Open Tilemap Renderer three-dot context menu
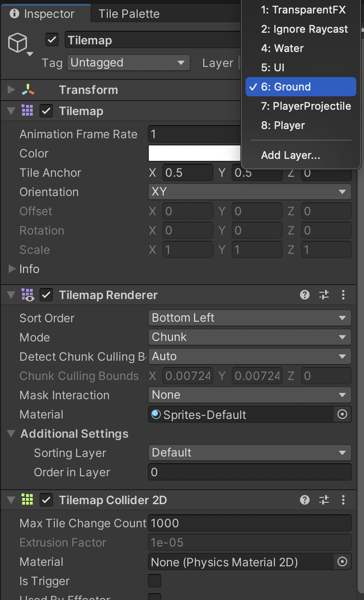This screenshot has width=364, height=600. tap(343, 295)
